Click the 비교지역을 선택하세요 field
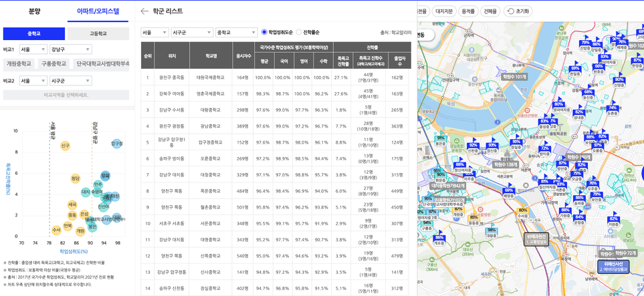This screenshot has height=296, width=644. pos(66,95)
